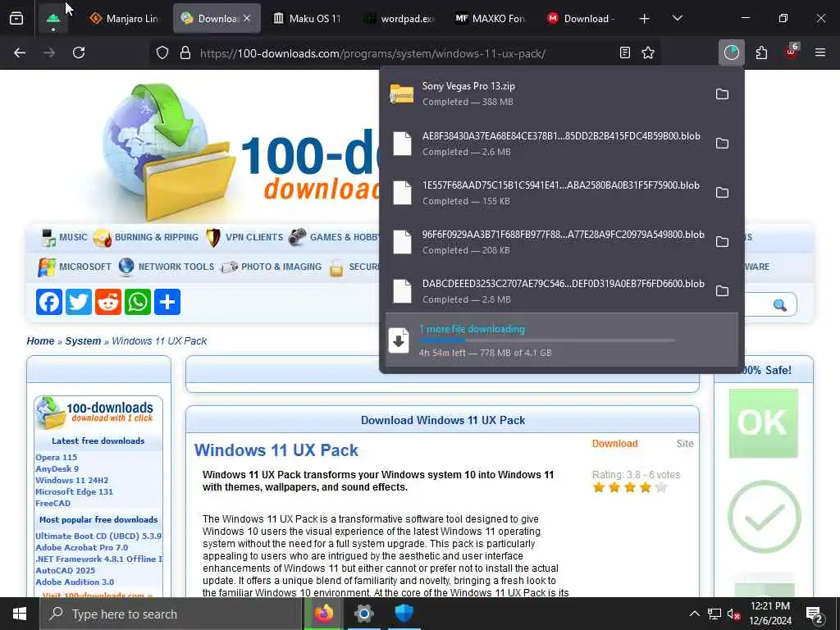The image size is (840, 630).
Task: Close the active Download tab
Action: pos(247,18)
